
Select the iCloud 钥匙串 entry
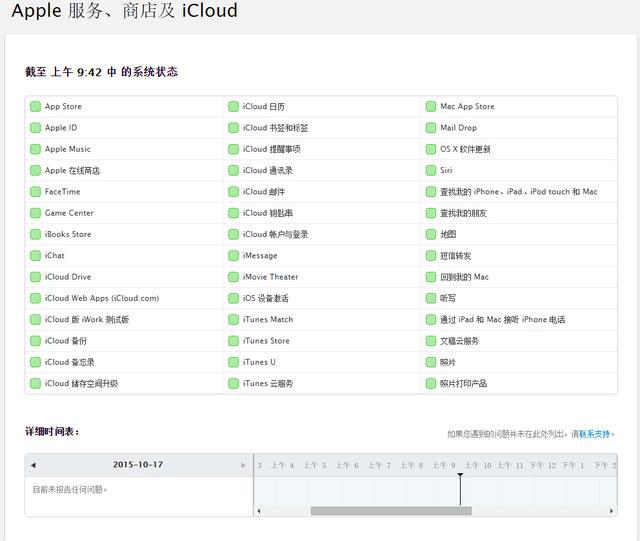point(268,213)
